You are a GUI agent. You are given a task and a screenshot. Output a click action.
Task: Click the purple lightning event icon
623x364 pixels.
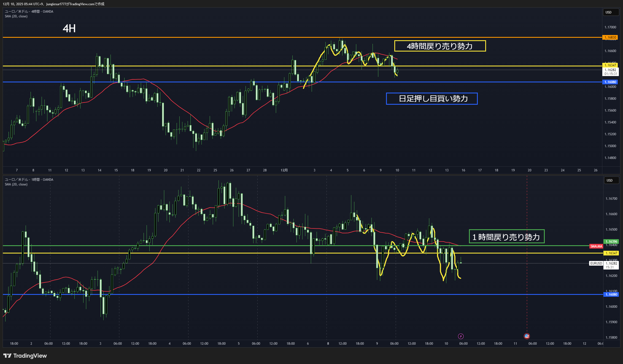(461, 336)
